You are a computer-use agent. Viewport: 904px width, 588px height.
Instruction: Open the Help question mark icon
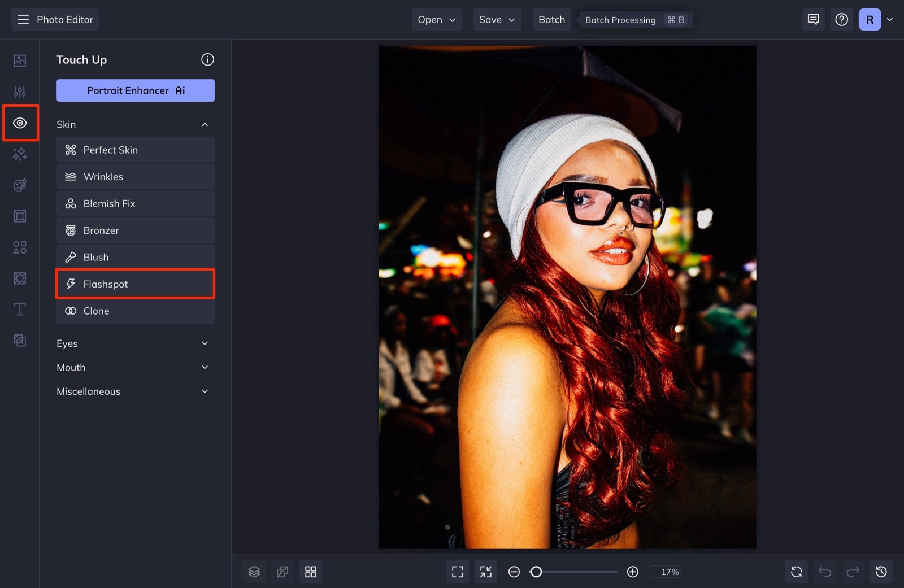[x=842, y=19]
